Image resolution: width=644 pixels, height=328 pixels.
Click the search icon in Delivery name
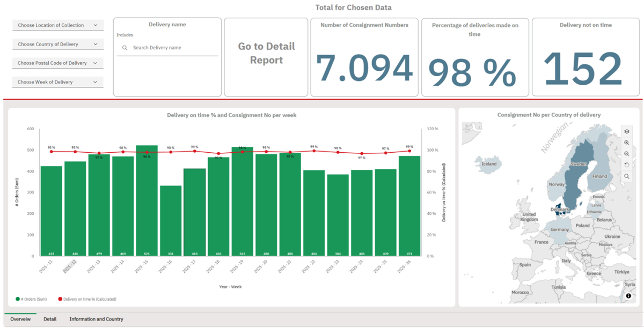(125, 48)
